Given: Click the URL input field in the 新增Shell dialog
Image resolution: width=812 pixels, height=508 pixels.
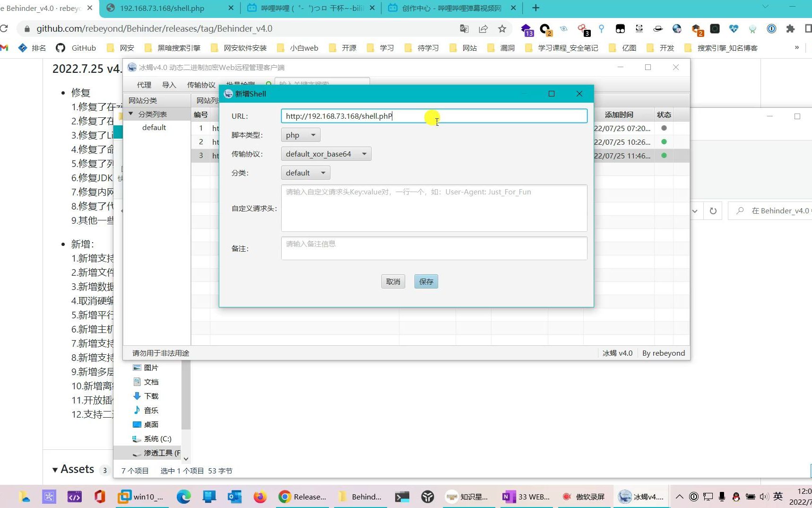Looking at the screenshot, I should coord(434,116).
